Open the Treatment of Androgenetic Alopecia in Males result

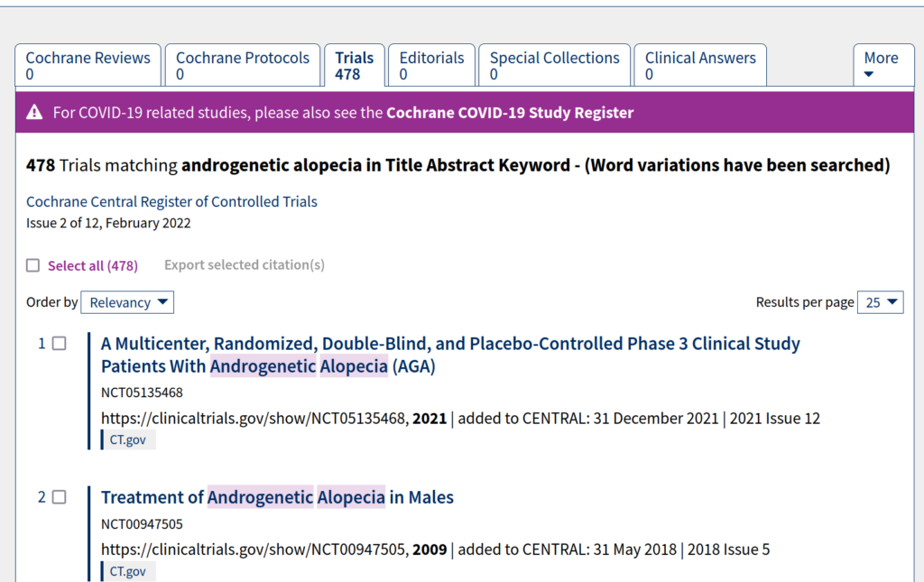pos(277,497)
